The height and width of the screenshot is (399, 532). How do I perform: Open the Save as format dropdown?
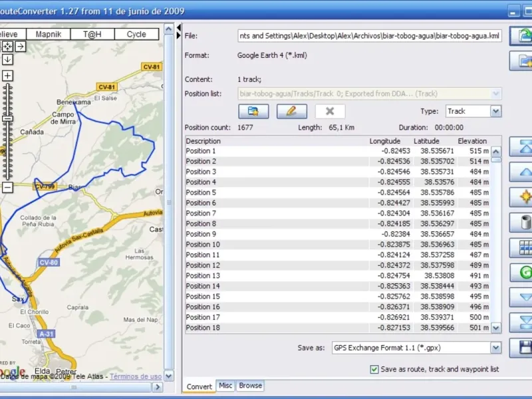click(495, 348)
